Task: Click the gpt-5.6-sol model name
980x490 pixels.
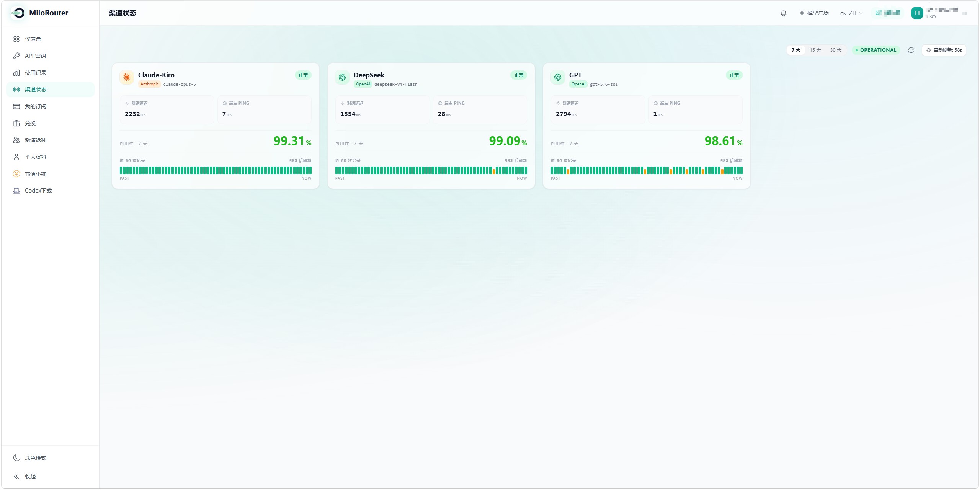Action: click(604, 84)
